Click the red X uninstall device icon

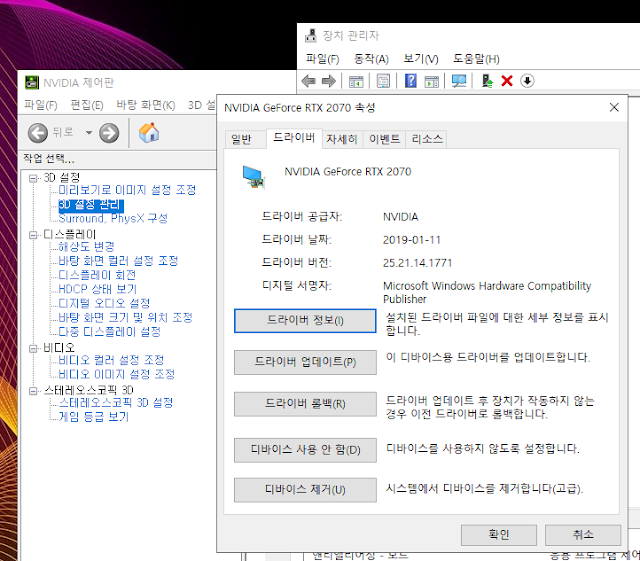point(507,81)
